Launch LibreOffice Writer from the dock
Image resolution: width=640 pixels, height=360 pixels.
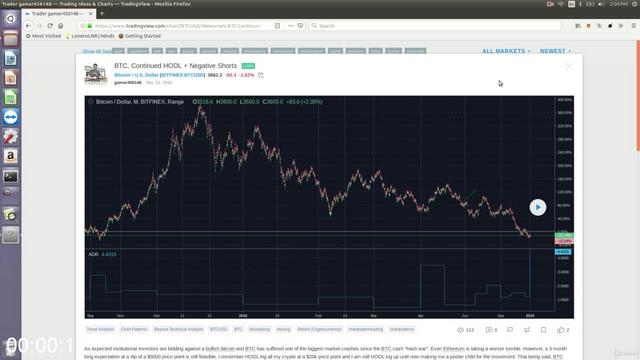[x=11, y=58]
